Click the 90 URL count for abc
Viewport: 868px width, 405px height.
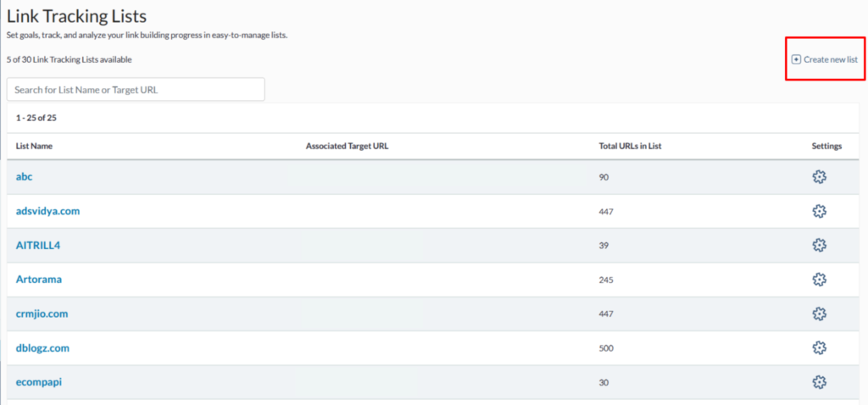pyautogui.click(x=604, y=178)
